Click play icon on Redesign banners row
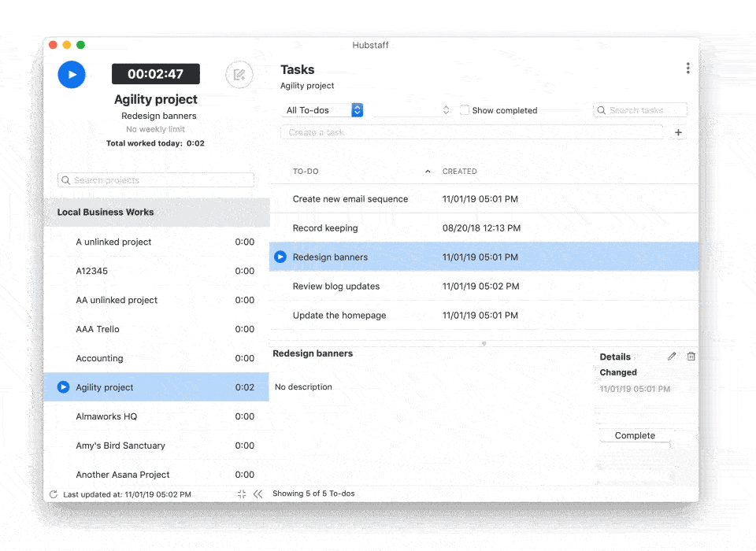This screenshot has width=756, height=551. pyautogui.click(x=280, y=257)
